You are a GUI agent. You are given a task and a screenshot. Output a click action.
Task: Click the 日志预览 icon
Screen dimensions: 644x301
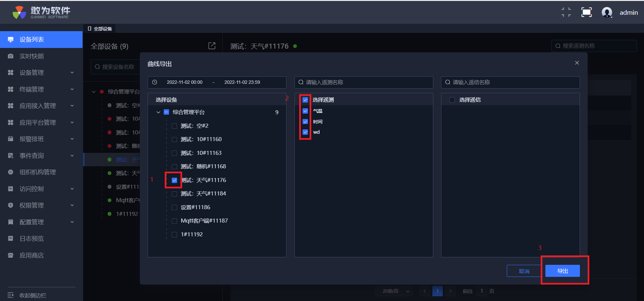11,239
